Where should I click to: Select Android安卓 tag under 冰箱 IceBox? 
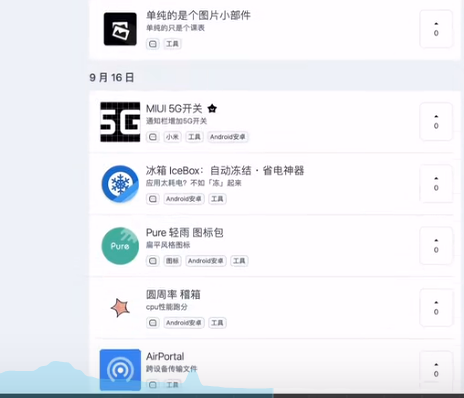pyautogui.click(x=184, y=199)
